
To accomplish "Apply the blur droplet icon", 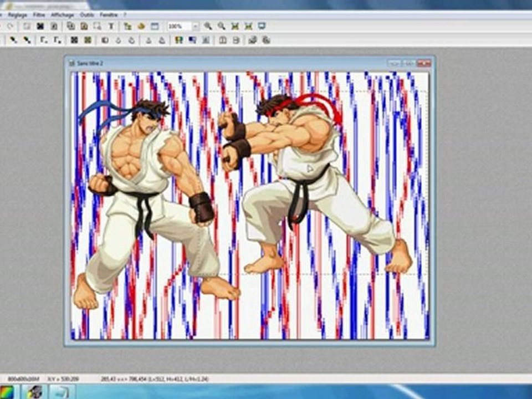I will (132, 40).
